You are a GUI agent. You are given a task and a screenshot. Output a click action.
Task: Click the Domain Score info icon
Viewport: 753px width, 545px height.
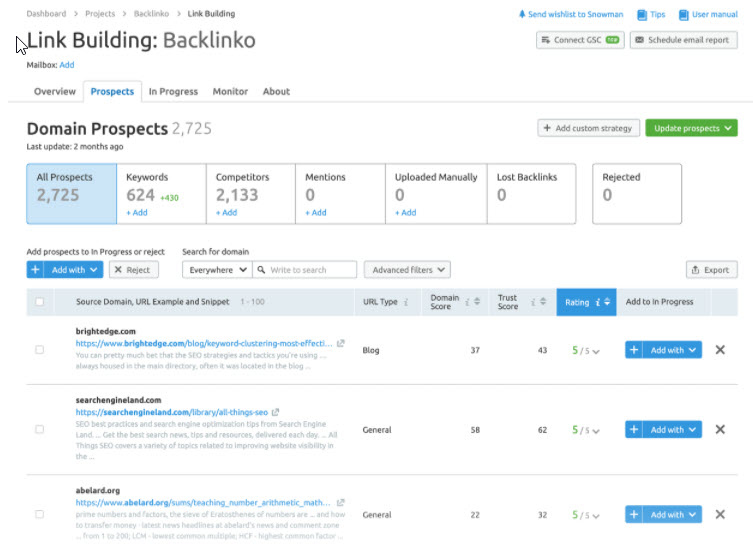(x=467, y=302)
